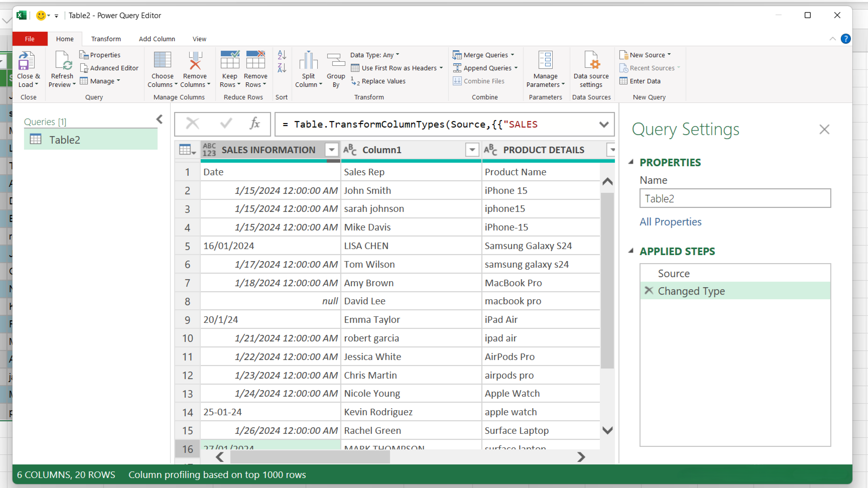
Task: Sort ascending with the A-Z icon
Action: coord(282,55)
